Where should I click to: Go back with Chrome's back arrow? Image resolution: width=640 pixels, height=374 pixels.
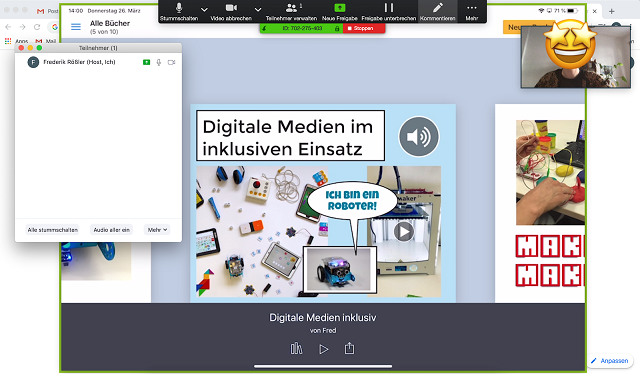tap(8, 27)
